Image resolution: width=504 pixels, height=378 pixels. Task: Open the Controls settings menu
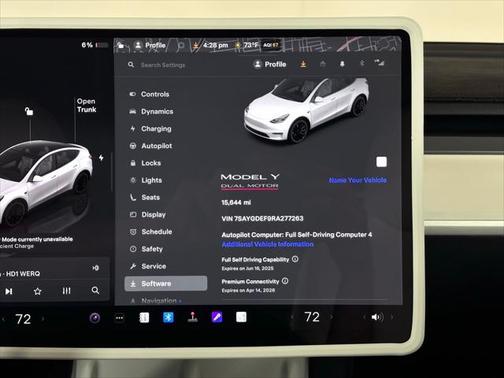(x=149, y=94)
